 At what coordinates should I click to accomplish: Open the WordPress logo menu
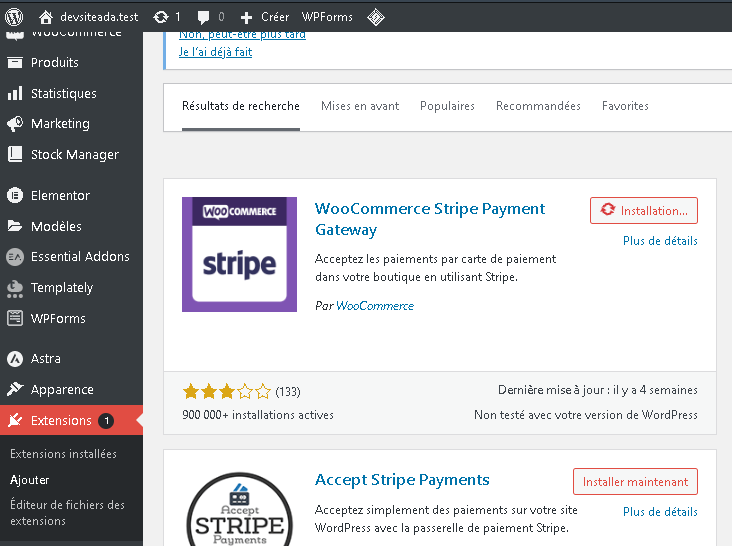point(14,17)
